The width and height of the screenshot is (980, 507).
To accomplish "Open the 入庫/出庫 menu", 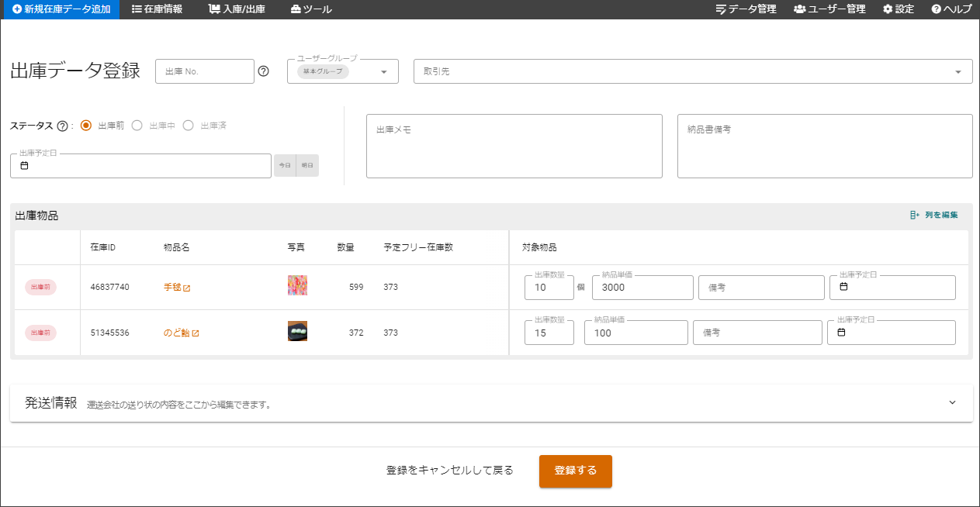I will point(237,9).
